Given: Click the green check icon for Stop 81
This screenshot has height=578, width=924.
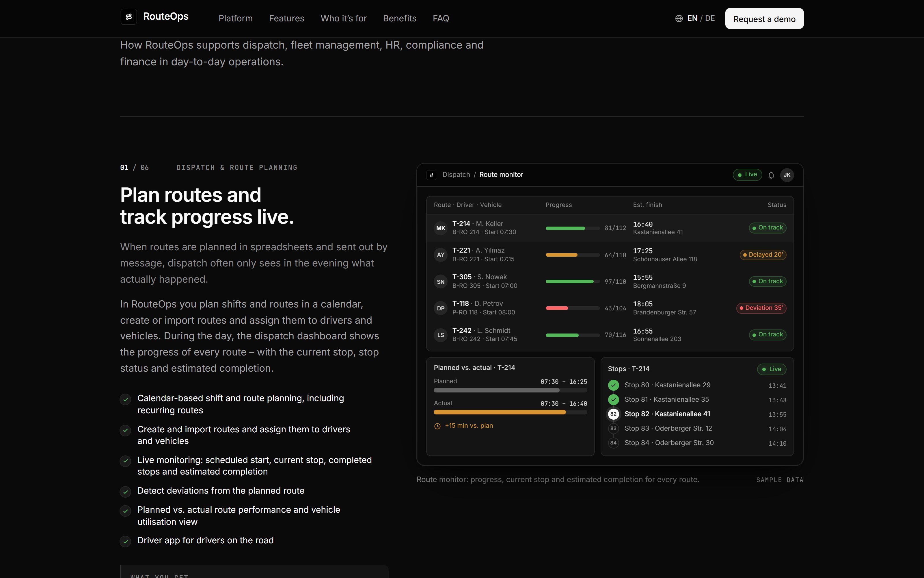Looking at the screenshot, I should pos(613,399).
